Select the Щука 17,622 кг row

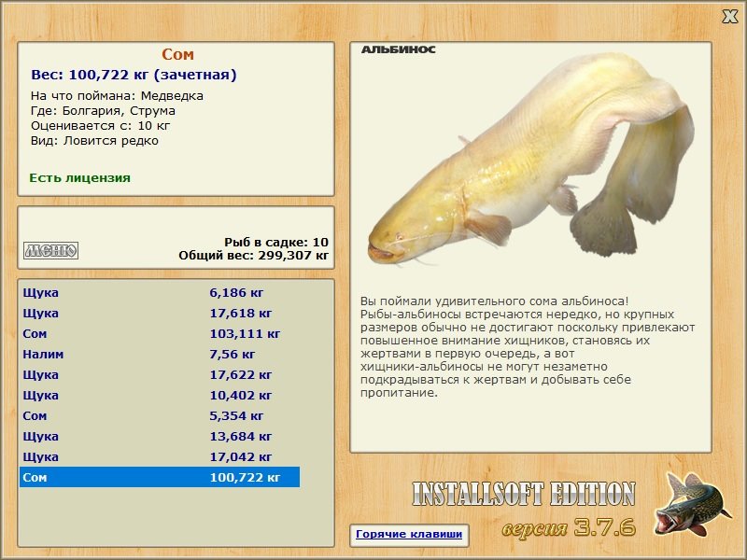(160, 375)
